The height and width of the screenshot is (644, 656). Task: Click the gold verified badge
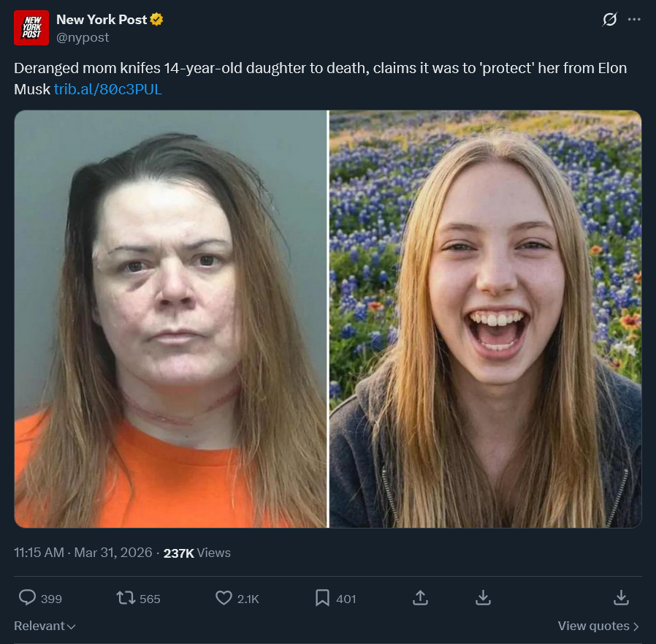point(156,19)
